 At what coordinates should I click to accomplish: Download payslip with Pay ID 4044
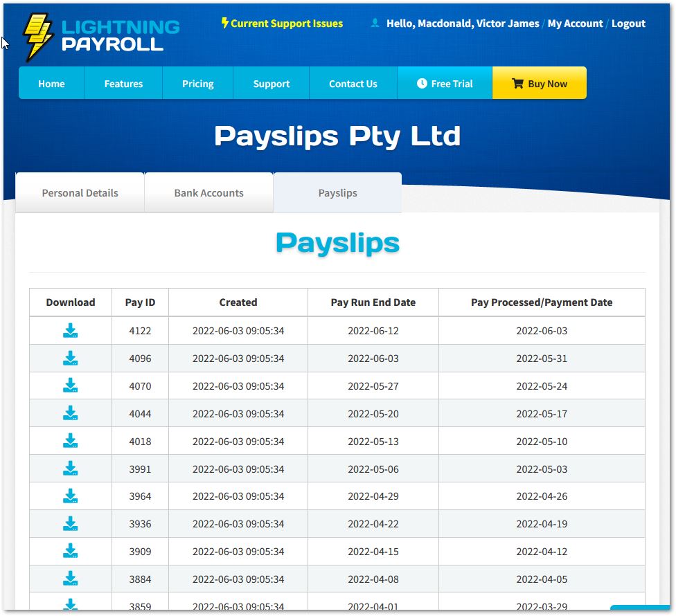click(x=70, y=413)
